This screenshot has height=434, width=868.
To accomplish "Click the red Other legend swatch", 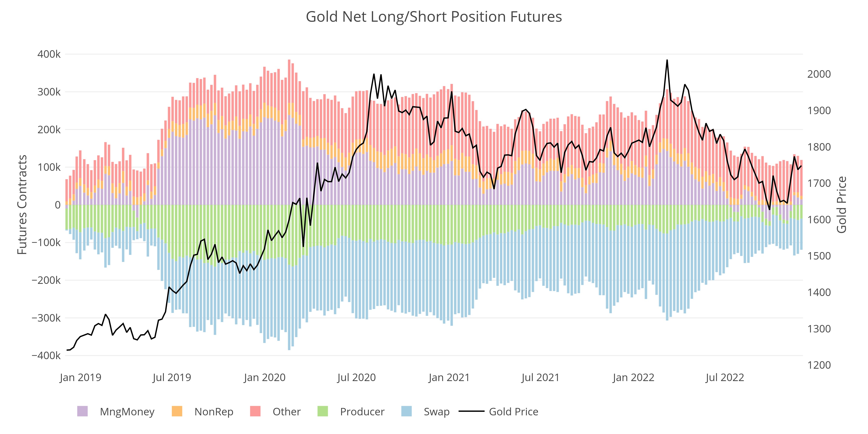I will [255, 411].
